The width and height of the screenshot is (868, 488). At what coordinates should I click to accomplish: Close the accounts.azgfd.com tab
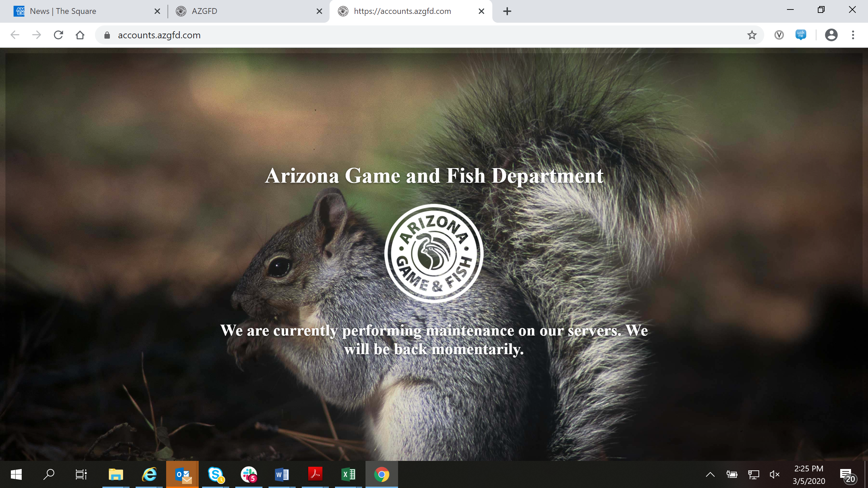point(481,11)
